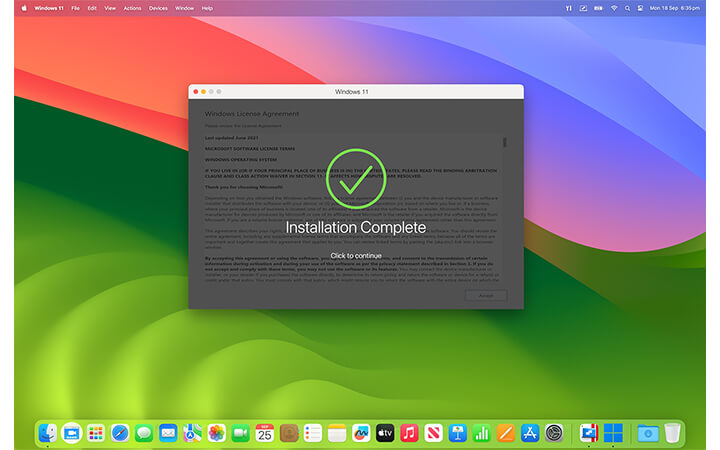The height and width of the screenshot is (450, 720).
Task: Open the Zoom app in the Dock
Action: pos(71,433)
